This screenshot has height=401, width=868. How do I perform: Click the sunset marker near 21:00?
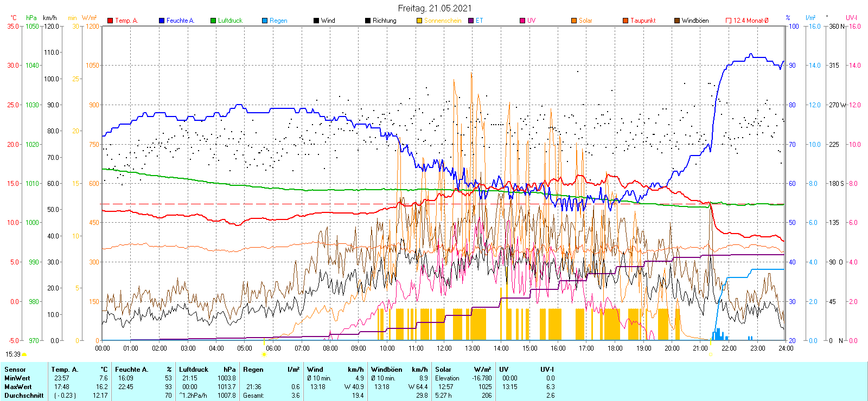(711, 354)
